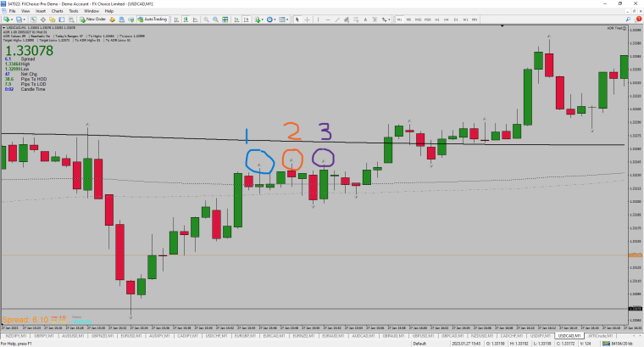The height and width of the screenshot is (347, 644).
Task: Open the templates dropdown
Action: pos(283,20)
